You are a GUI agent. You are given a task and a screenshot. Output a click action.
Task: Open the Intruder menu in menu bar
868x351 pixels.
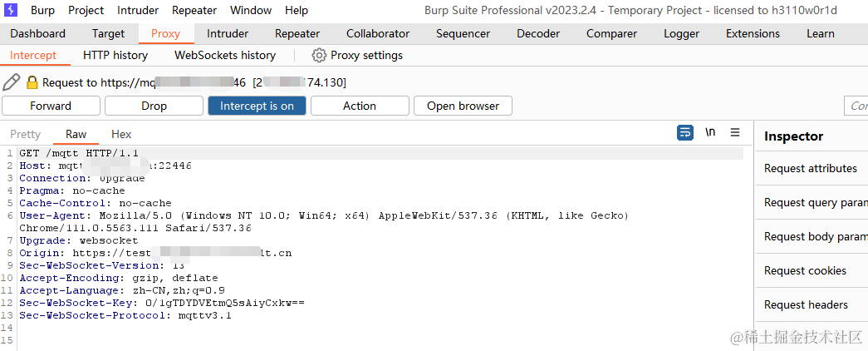point(138,10)
